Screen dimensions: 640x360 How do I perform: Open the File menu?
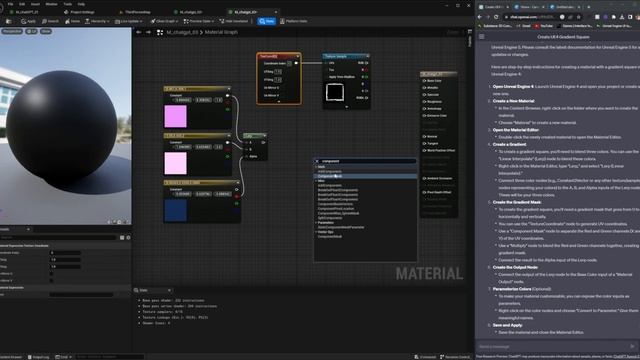tap(10, 4)
